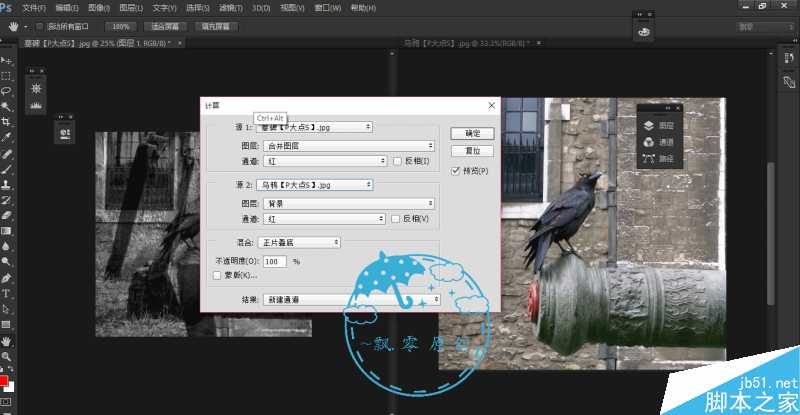
Task: Toggle Quick Mask mode icon
Action: (x=6, y=402)
